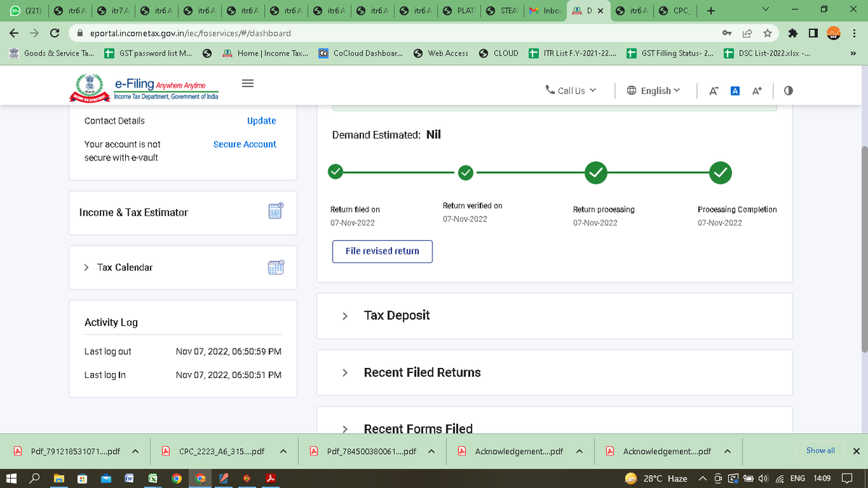Image resolution: width=868 pixels, height=488 pixels.
Task: Open the DSC List-2022.xlsx bookmark
Action: pos(767,53)
